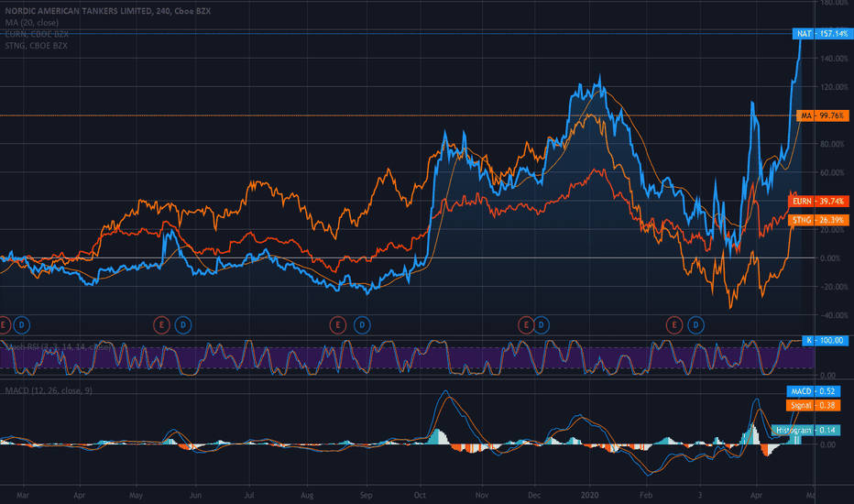Click the Mar label on the time axis
854x504 pixels.
[x=22, y=495]
